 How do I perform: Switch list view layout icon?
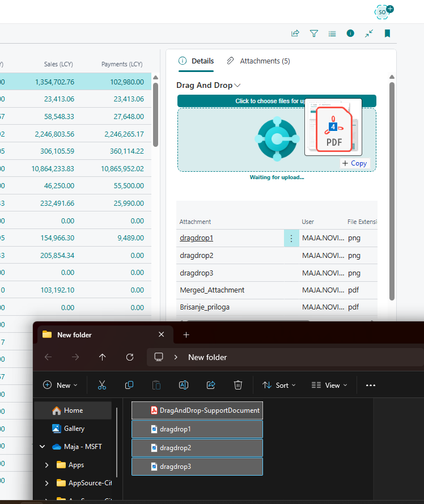coord(332,34)
